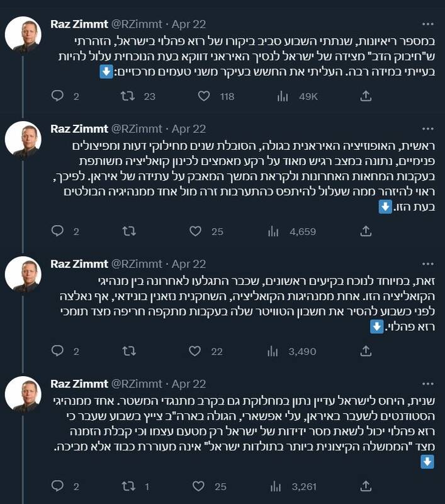445x504 pixels.
Task: Open more options on the third tweet
Action: (x=427, y=265)
